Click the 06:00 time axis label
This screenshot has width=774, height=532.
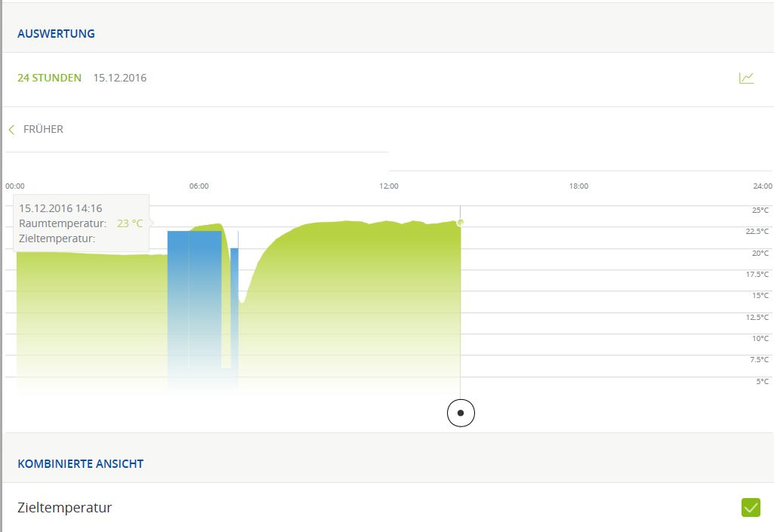point(199,186)
